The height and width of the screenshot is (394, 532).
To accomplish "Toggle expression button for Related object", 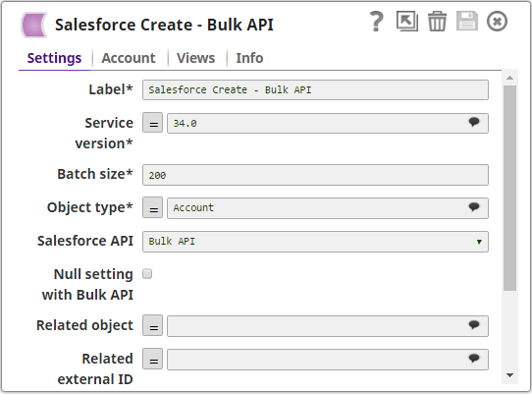I will 153,325.
